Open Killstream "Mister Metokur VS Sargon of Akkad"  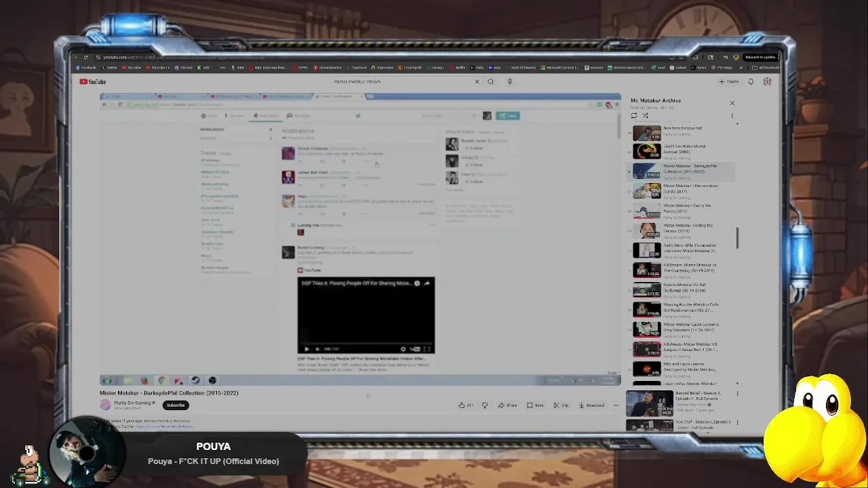[681, 349]
